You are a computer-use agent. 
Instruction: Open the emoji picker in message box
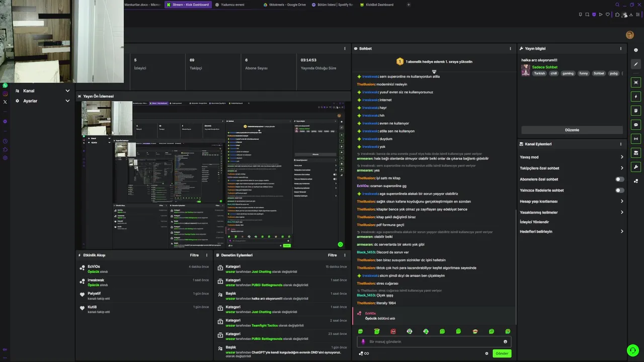[505, 342]
